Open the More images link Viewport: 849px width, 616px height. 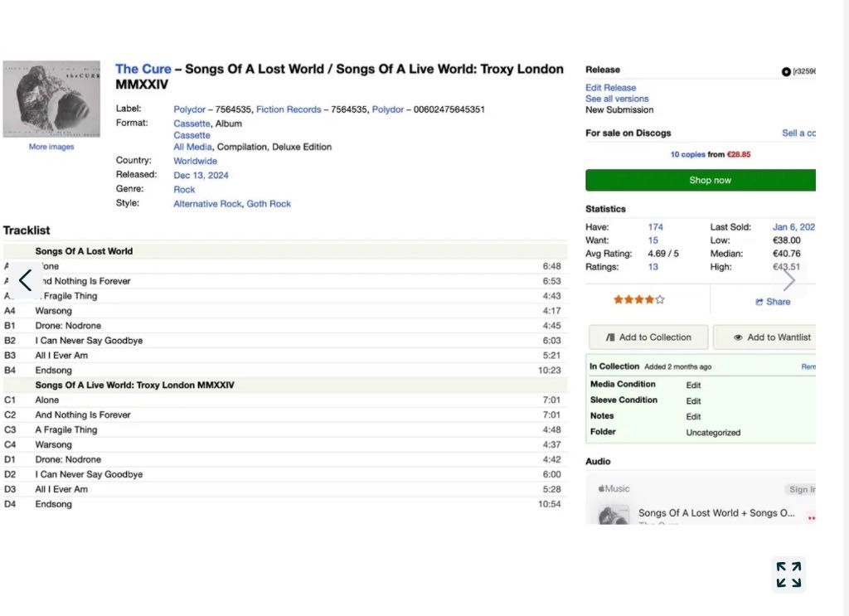coord(51,147)
